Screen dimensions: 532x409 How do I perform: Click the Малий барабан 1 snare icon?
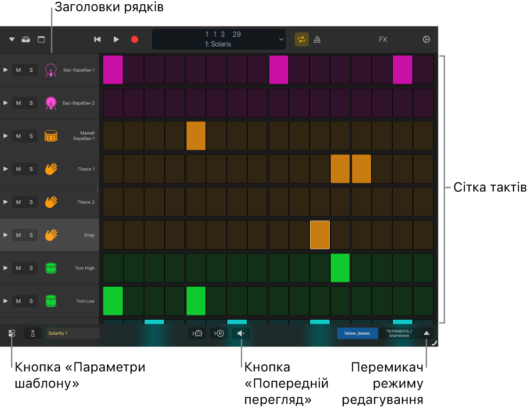point(50,136)
